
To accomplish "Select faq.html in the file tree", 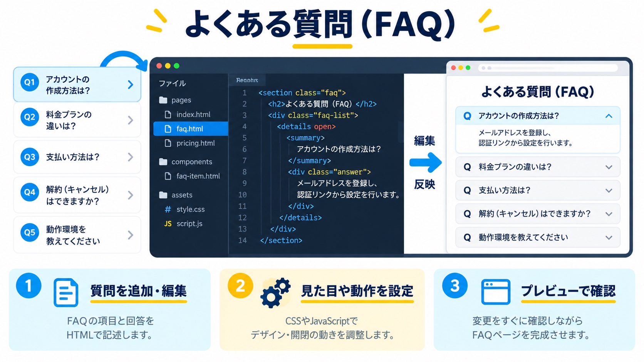I will pyautogui.click(x=191, y=129).
